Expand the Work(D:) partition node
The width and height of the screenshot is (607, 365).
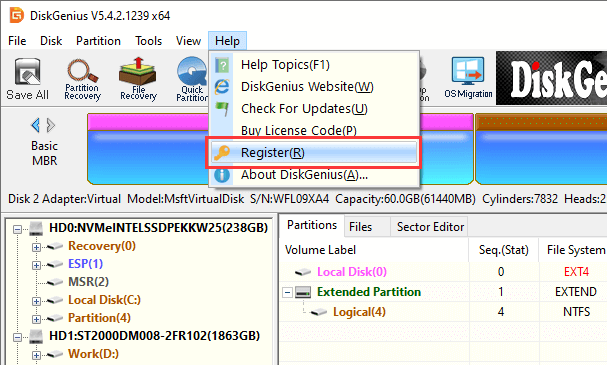tap(36, 355)
